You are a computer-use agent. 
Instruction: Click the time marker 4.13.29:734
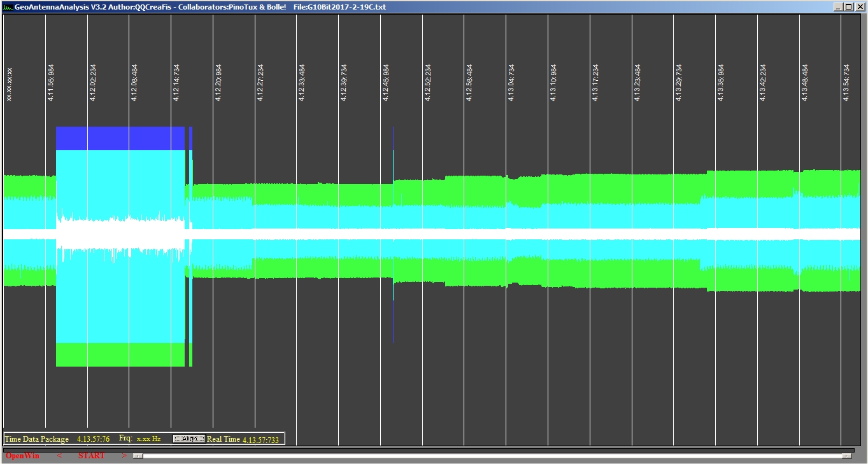679,83
